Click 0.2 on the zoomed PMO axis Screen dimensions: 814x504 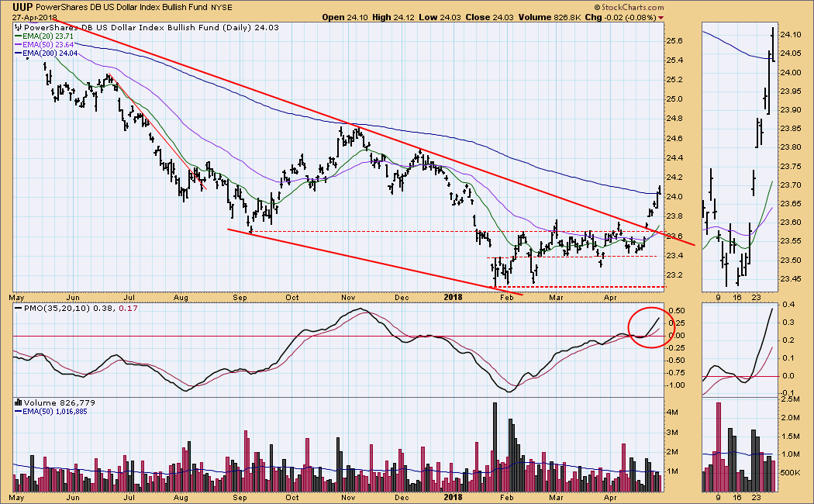point(788,340)
